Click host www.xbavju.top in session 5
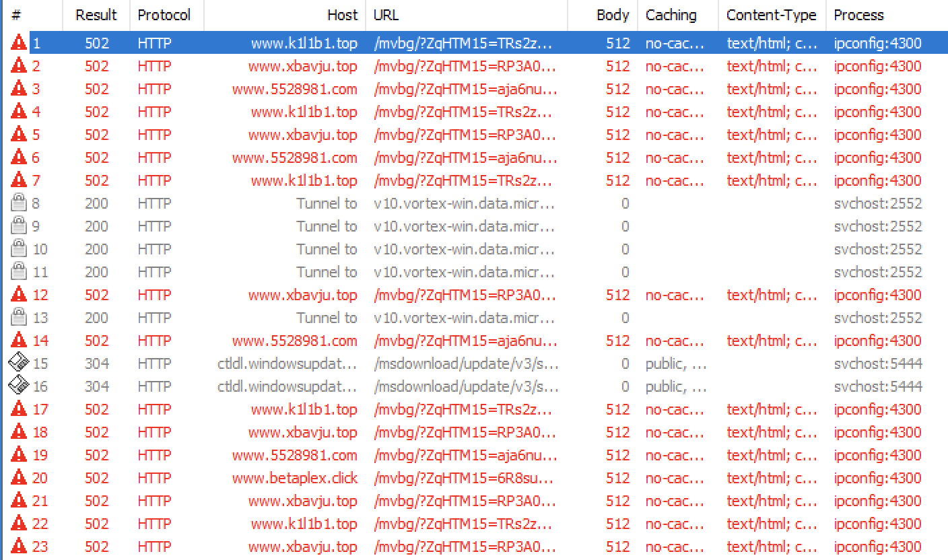The width and height of the screenshot is (948, 560). click(302, 135)
